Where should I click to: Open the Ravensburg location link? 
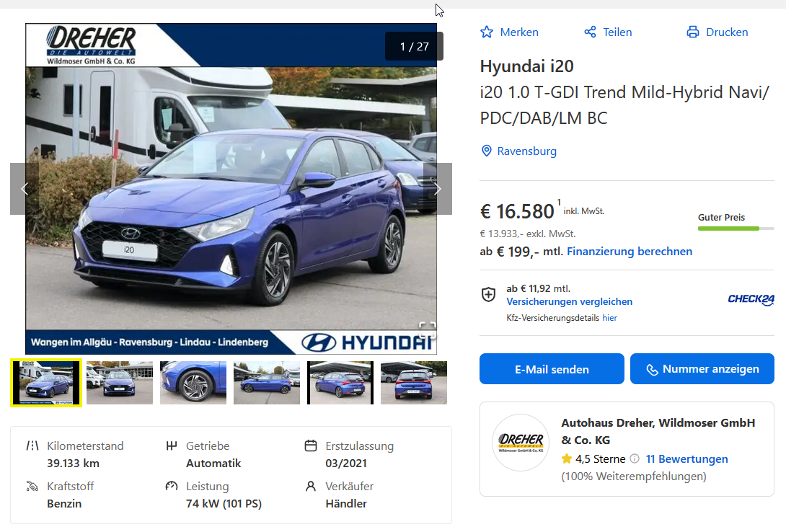(x=527, y=151)
